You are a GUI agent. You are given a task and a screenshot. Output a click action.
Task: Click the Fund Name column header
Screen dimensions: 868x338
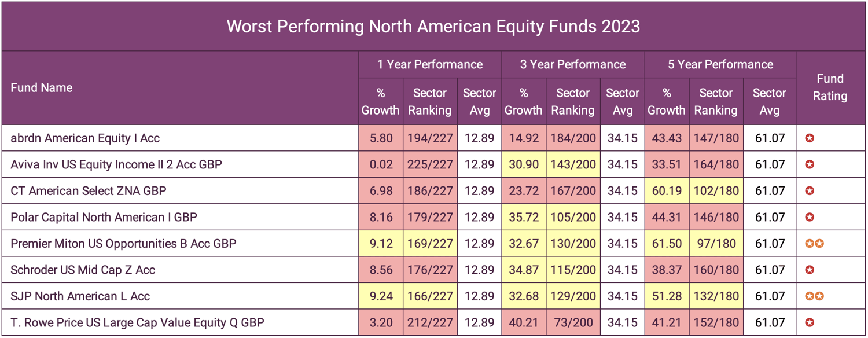pyautogui.click(x=42, y=88)
